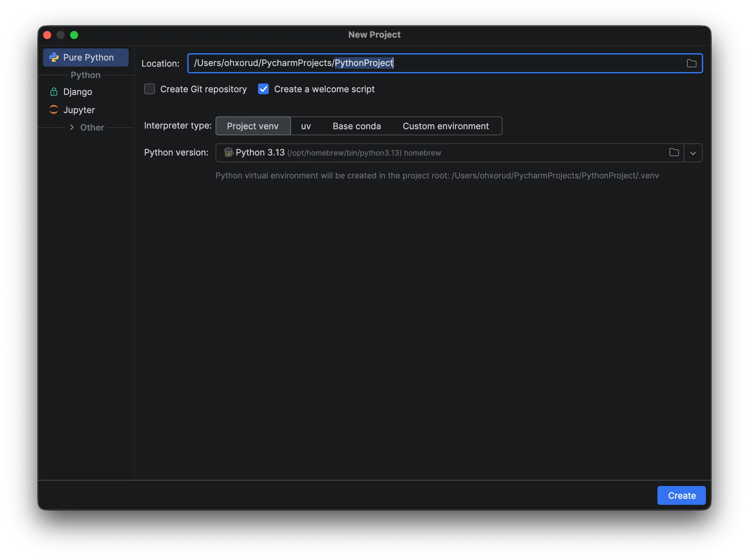
Task: Select Project venv interpreter option
Action: tap(253, 126)
